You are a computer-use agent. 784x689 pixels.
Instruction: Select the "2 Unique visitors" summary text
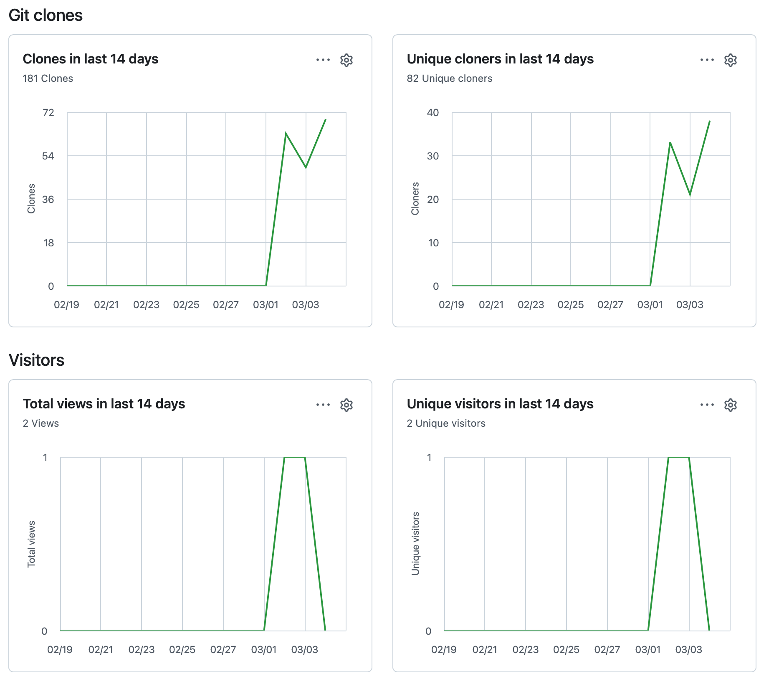coord(446,423)
